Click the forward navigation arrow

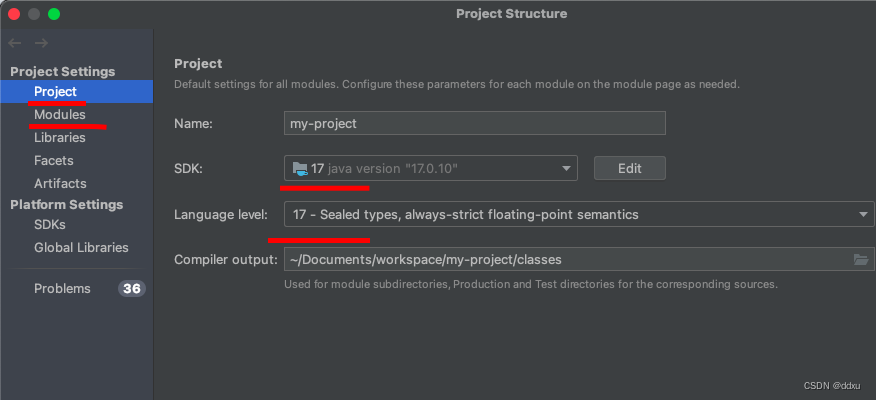pyautogui.click(x=41, y=43)
